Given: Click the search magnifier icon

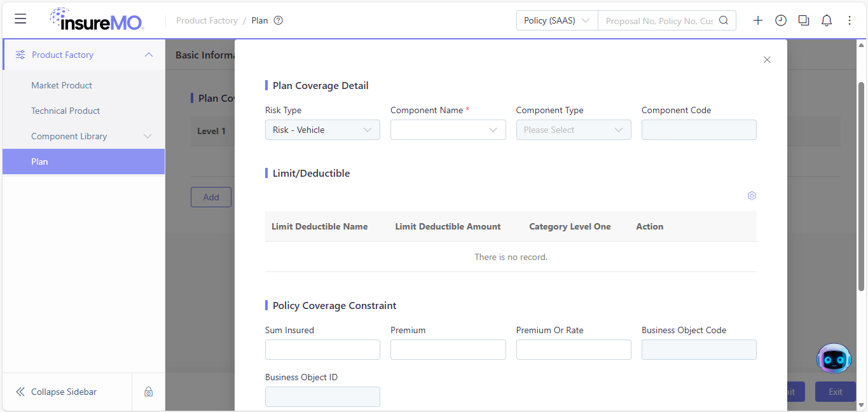Looking at the screenshot, I should click(x=724, y=20).
